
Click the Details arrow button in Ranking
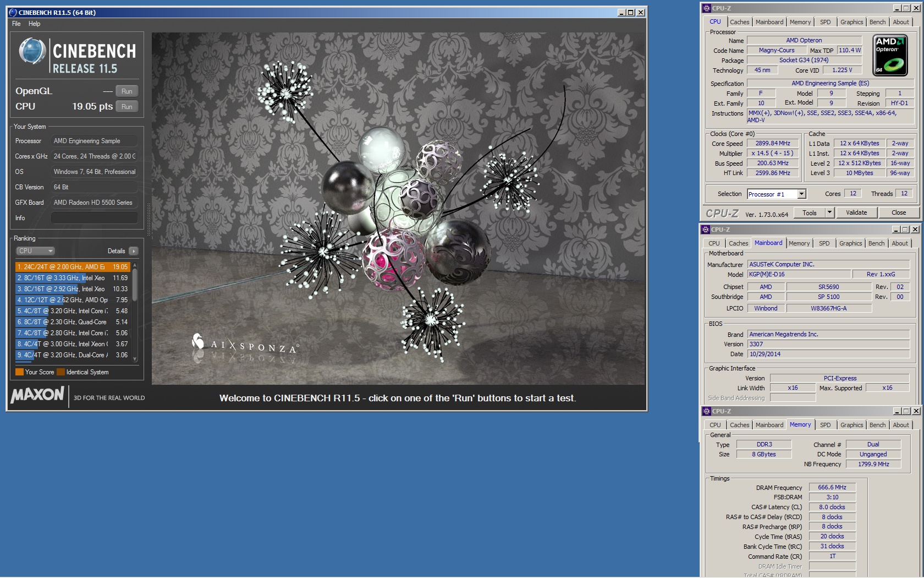point(134,251)
